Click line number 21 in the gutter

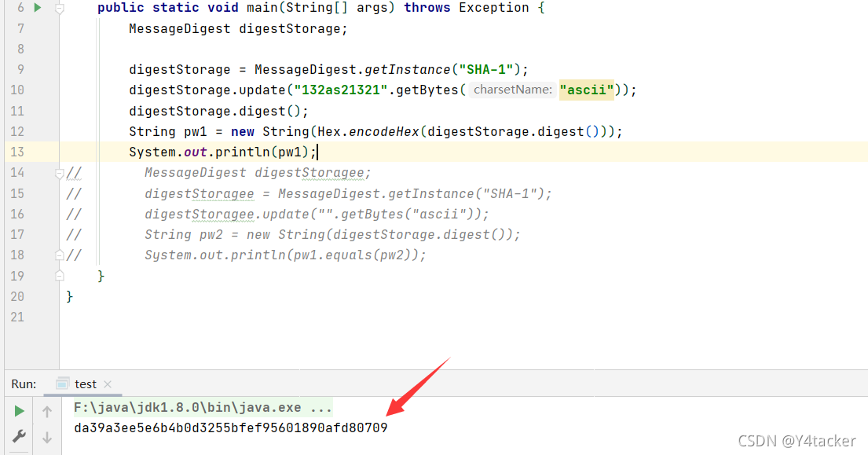17,317
